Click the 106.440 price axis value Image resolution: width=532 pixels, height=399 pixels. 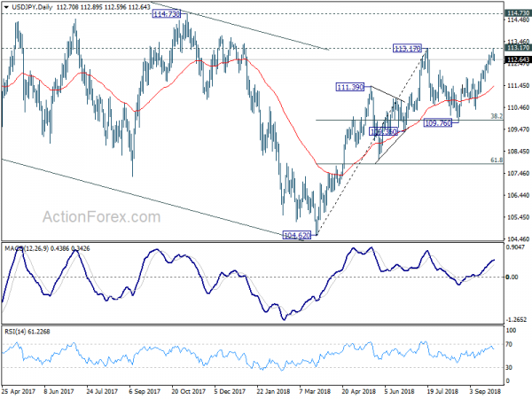pyautogui.click(x=518, y=195)
